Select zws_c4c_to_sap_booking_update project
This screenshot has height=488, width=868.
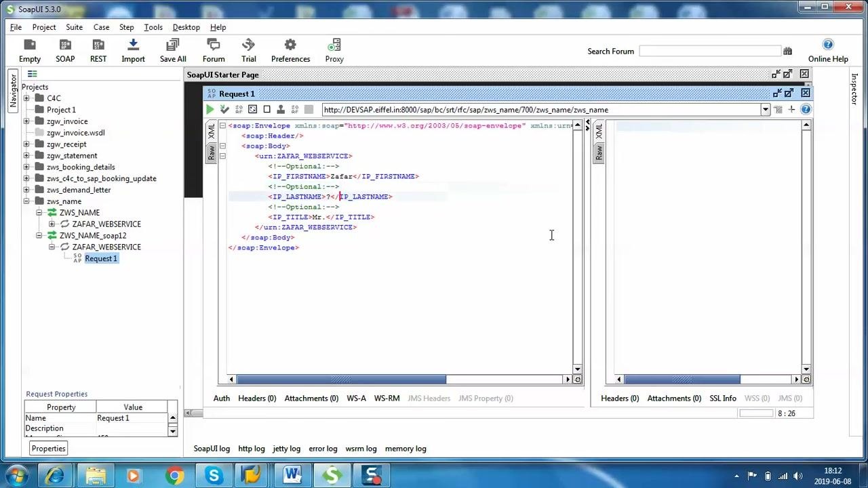click(x=101, y=178)
